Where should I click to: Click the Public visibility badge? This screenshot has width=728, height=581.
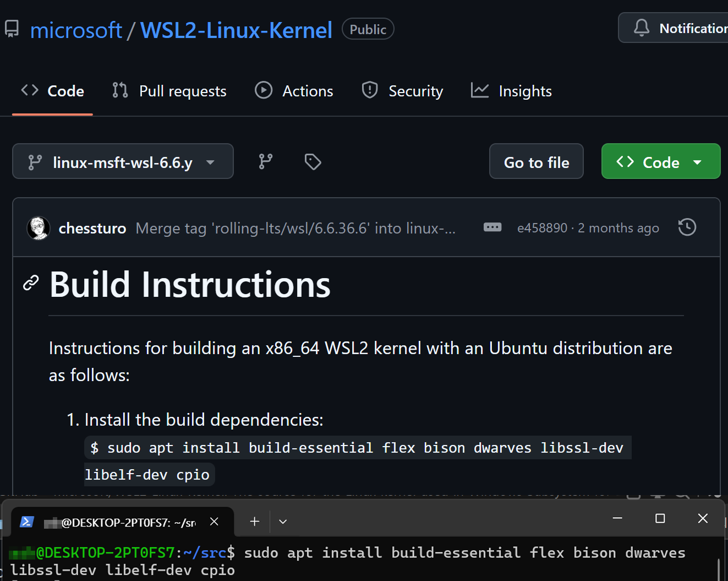pos(368,29)
